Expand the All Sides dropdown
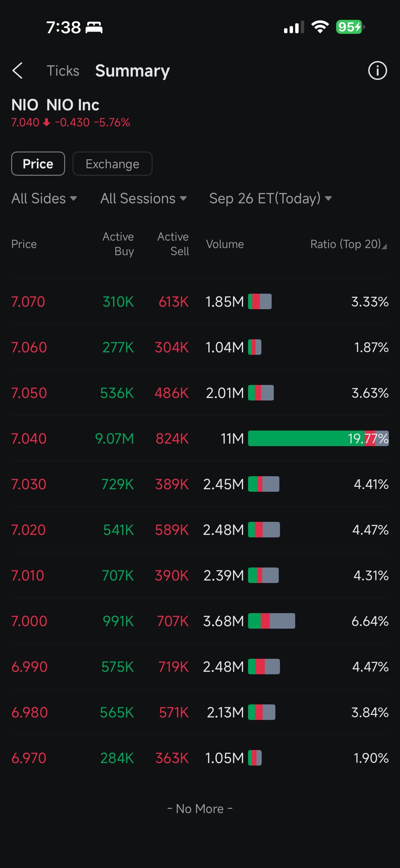 pyautogui.click(x=44, y=198)
